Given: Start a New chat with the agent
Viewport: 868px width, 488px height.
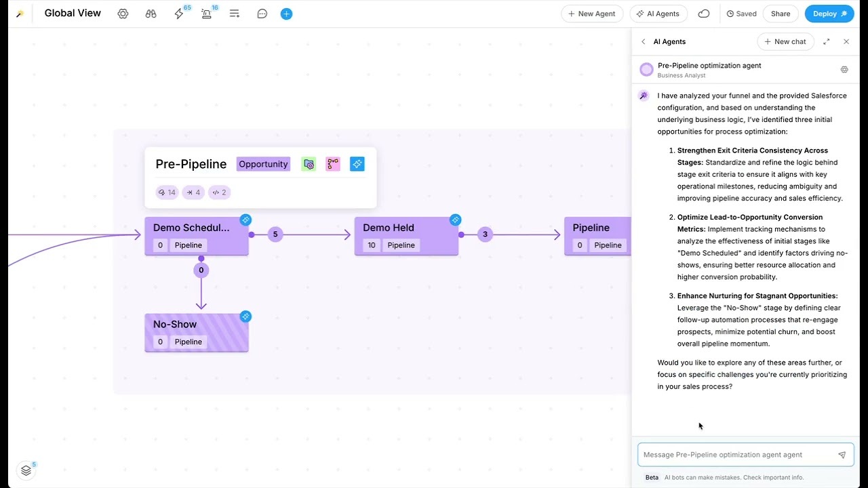Looking at the screenshot, I should click(785, 41).
